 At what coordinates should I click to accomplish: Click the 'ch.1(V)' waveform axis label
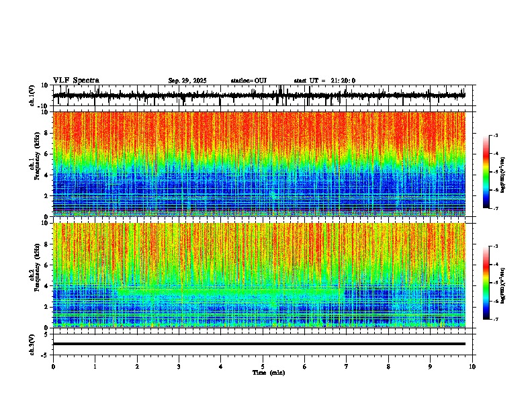(x=32, y=95)
